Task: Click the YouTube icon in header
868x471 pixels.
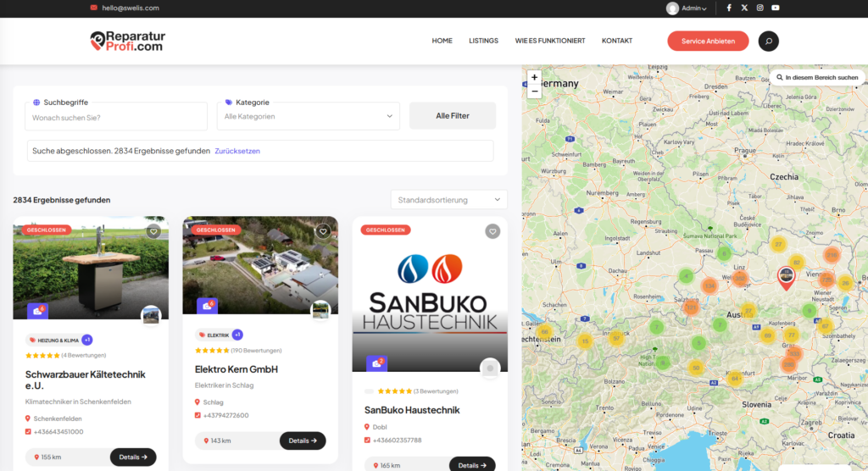Action: [775, 8]
